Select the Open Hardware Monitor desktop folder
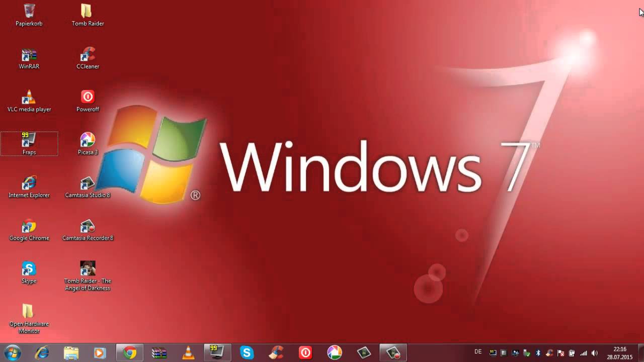644x362 pixels. click(x=29, y=319)
